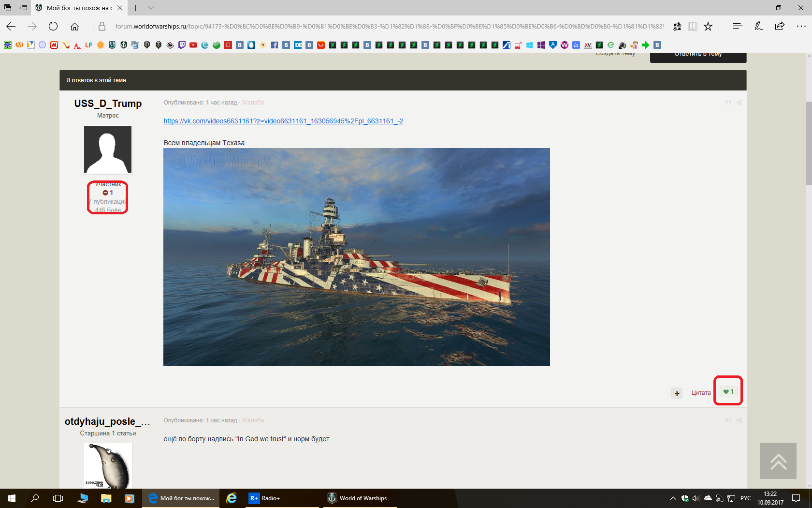Click the plus multiquote button on first post
The width and height of the screenshot is (812, 508).
click(677, 393)
